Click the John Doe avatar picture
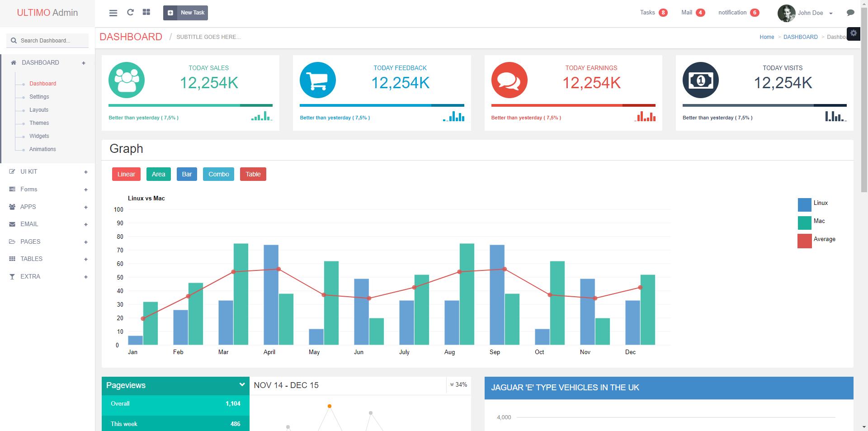This screenshot has height=431, width=868. tap(786, 13)
